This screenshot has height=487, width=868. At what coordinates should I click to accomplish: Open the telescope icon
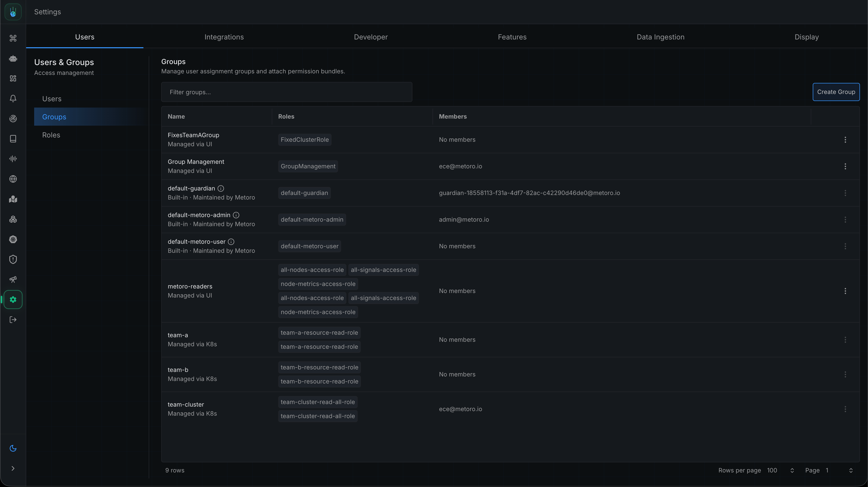pyautogui.click(x=13, y=279)
